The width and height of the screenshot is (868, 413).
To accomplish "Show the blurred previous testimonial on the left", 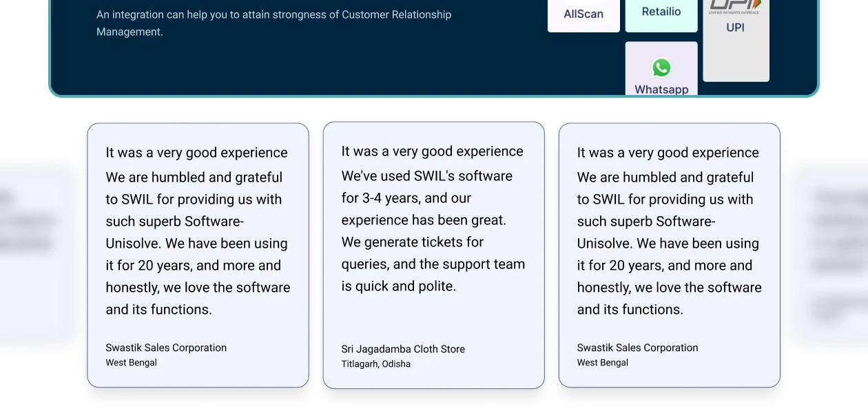I will point(34,255).
